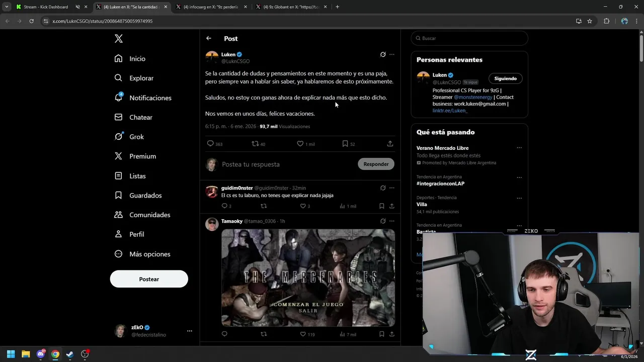Go back with the Post arrow

pyautogui.click(x=209, y=38)
